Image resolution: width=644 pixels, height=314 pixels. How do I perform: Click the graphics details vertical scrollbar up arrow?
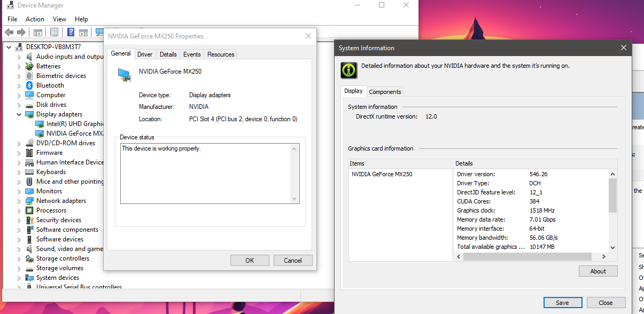coord(612,174)
